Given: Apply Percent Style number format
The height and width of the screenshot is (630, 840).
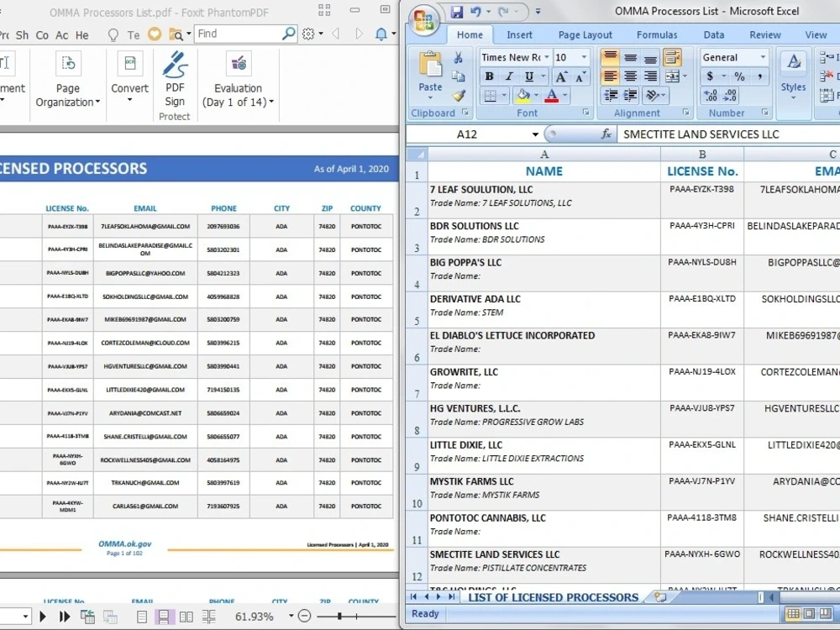Looking at the screenshot, I should pyautogui.click(x=740, y=76).
